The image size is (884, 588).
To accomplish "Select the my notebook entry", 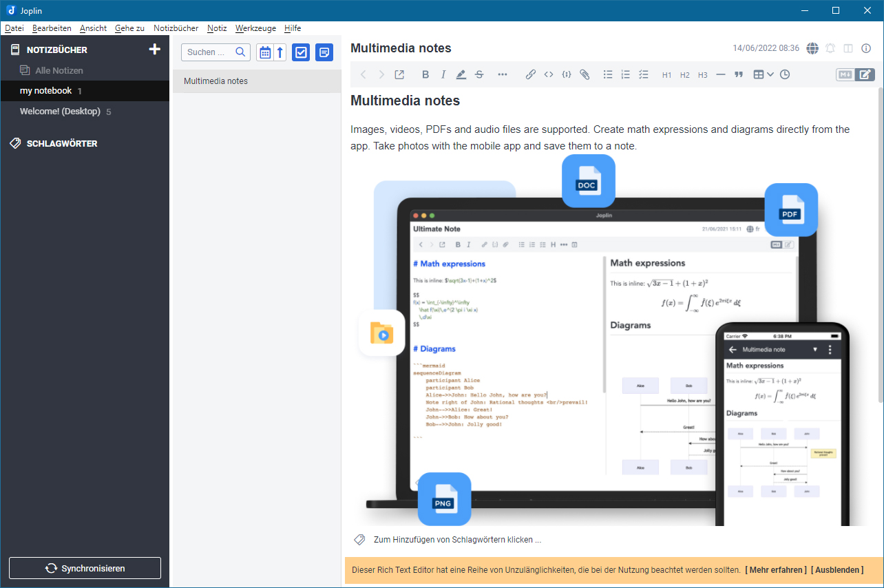I will click(85, 91).
